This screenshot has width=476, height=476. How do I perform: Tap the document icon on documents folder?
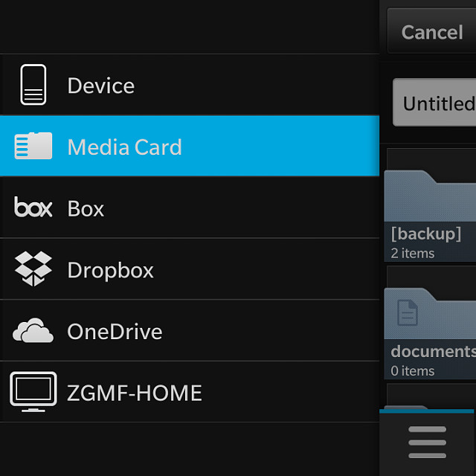408,312
